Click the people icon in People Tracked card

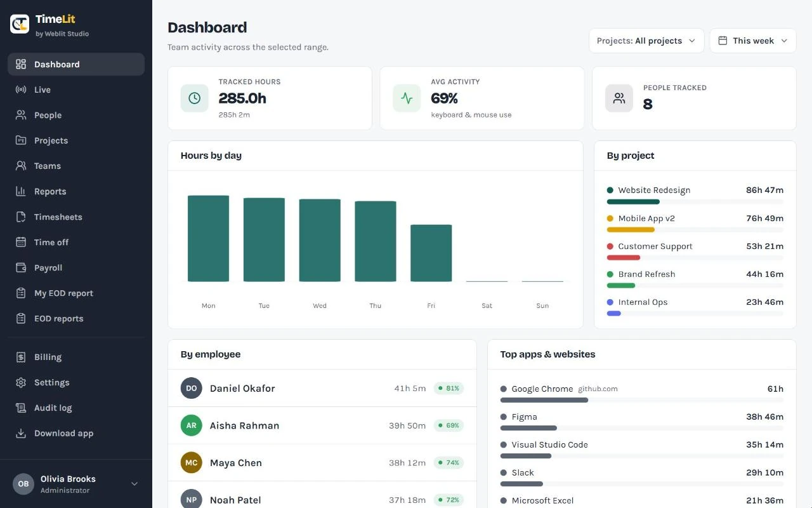tap(619, 98)
